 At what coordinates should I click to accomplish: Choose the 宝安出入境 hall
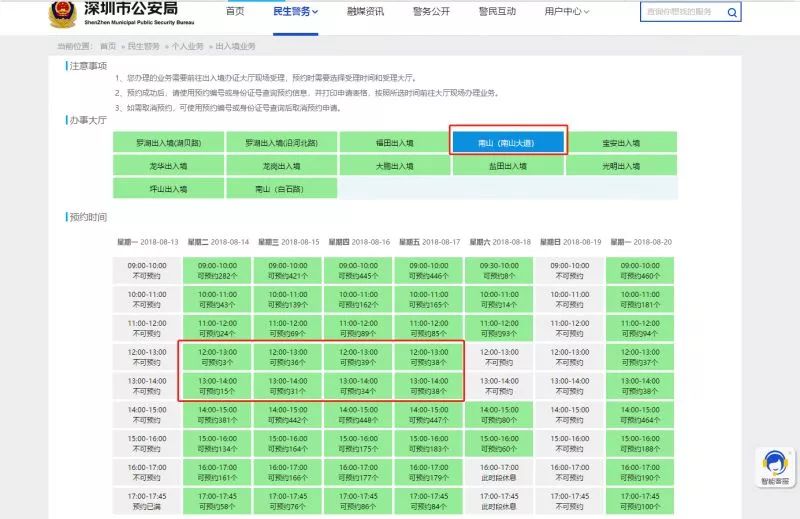[621, 143]
